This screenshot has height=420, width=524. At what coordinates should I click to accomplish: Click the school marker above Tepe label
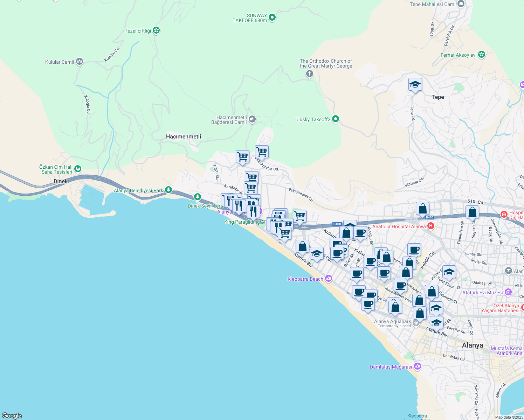pos(415,85)
